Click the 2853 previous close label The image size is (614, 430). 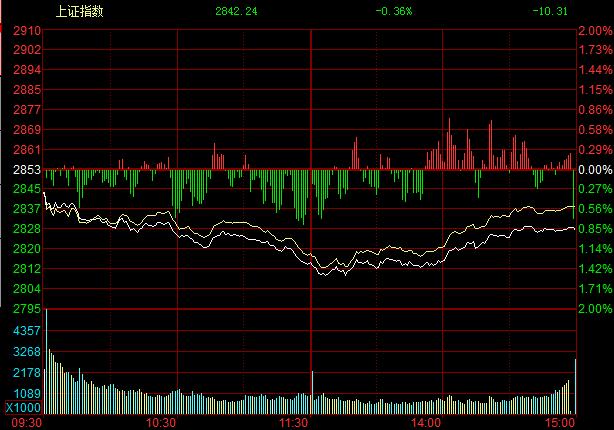coord(27,170)
